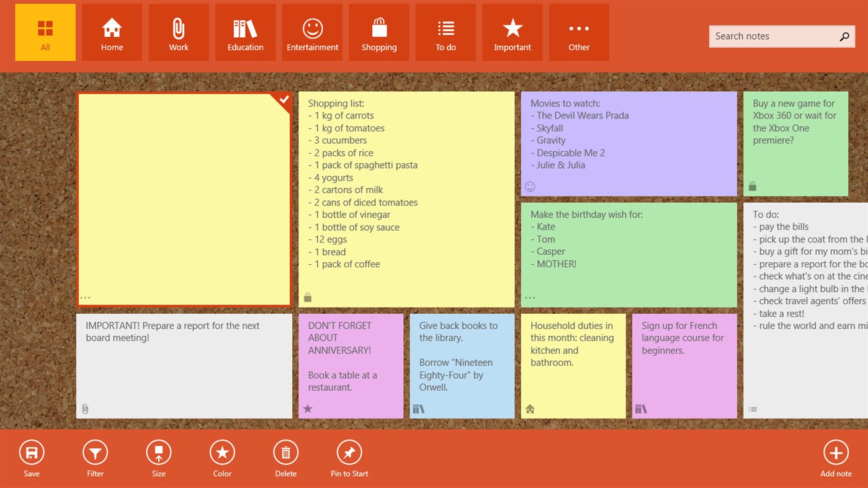Viewport: 868px width, 488px height.
Task: Select the star icon on the anniversary note
Action: (307, 408)
